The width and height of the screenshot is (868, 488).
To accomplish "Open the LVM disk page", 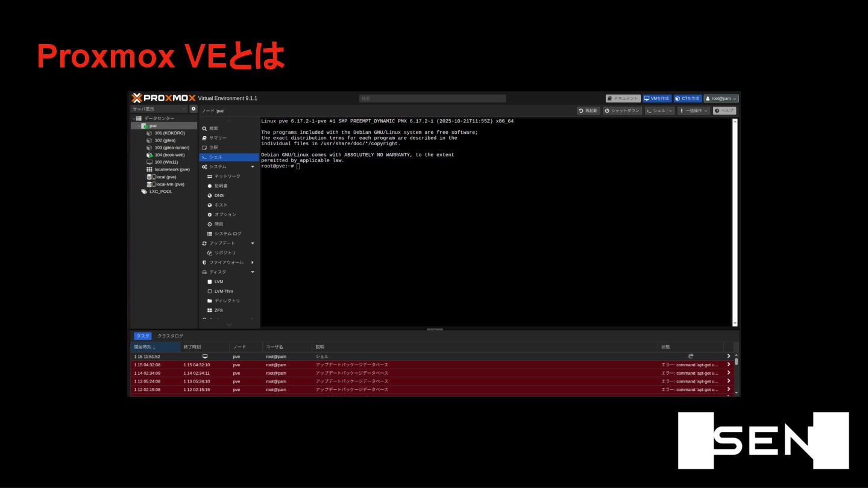I will click(x=229, y=281).
